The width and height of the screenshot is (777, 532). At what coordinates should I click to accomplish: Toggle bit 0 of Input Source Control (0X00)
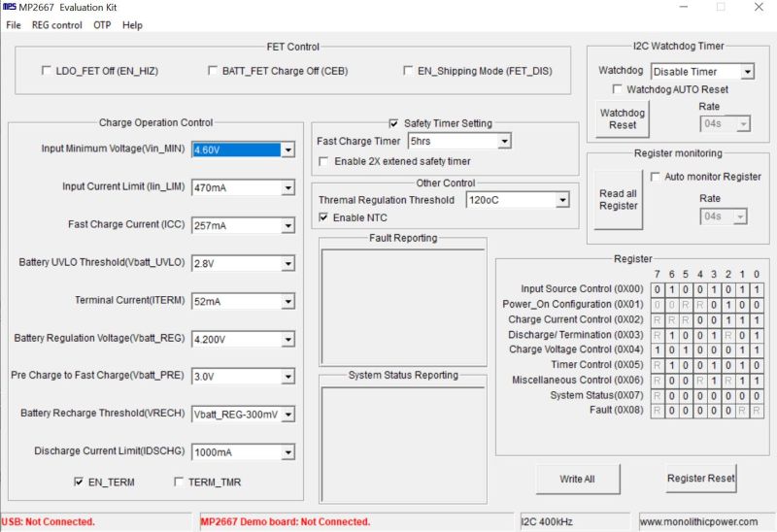click(x=757, y=289)
